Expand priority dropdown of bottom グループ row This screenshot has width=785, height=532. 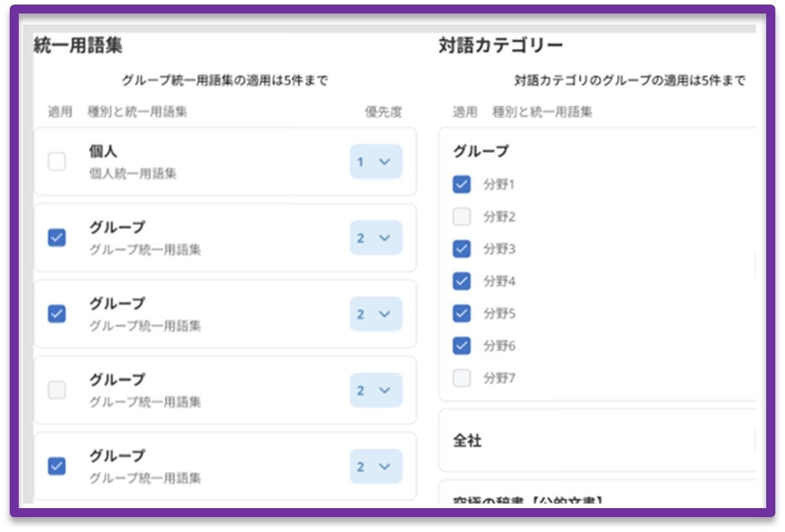click(x=376, y=466)
